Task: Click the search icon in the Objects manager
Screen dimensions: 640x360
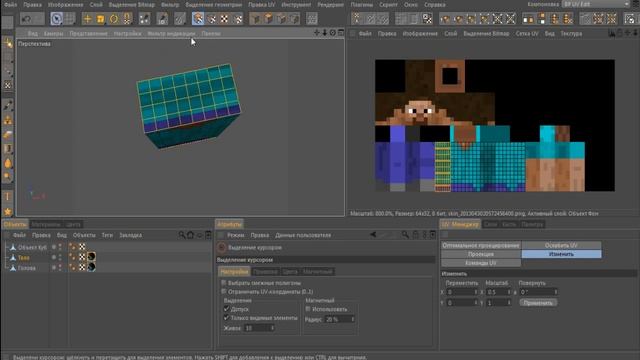Action: click(x=182, y=235)
